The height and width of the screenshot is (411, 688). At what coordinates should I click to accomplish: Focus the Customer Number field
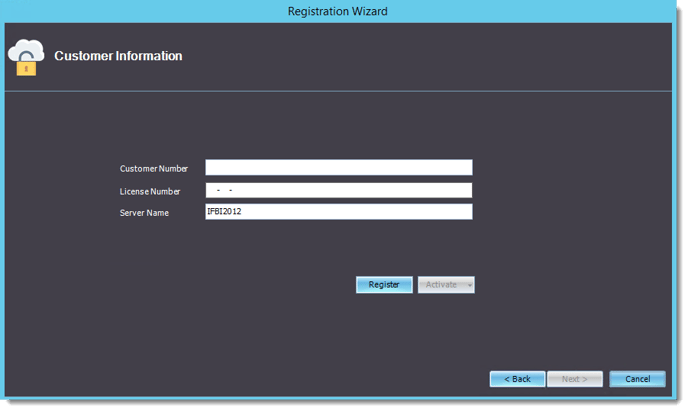tap(339, 168)
